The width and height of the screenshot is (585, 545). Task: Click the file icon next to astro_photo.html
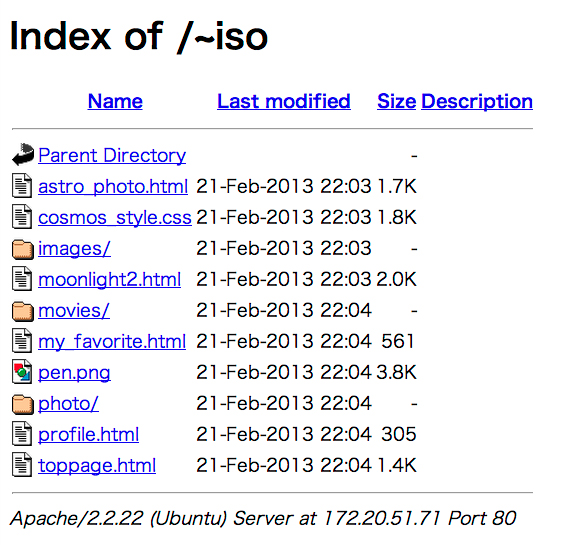[x=22, y=185]
